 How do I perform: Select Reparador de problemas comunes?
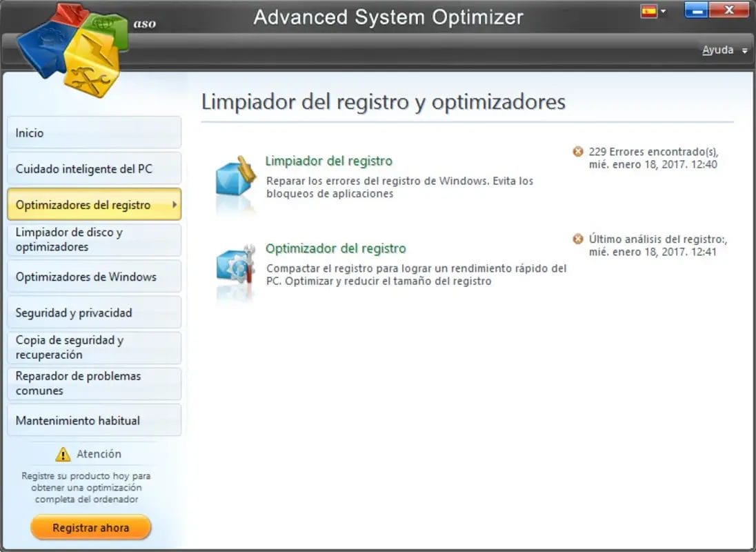coord(94,384)
